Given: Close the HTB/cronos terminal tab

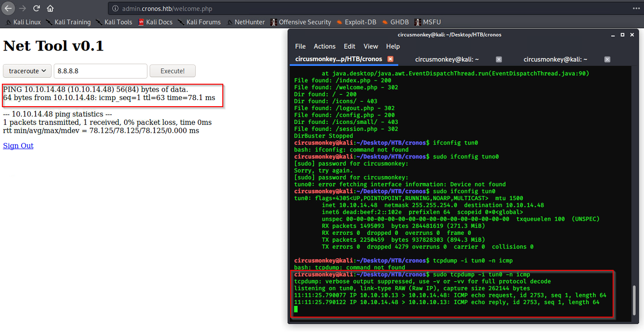Looking at the screenshot, I should point(390,59).
